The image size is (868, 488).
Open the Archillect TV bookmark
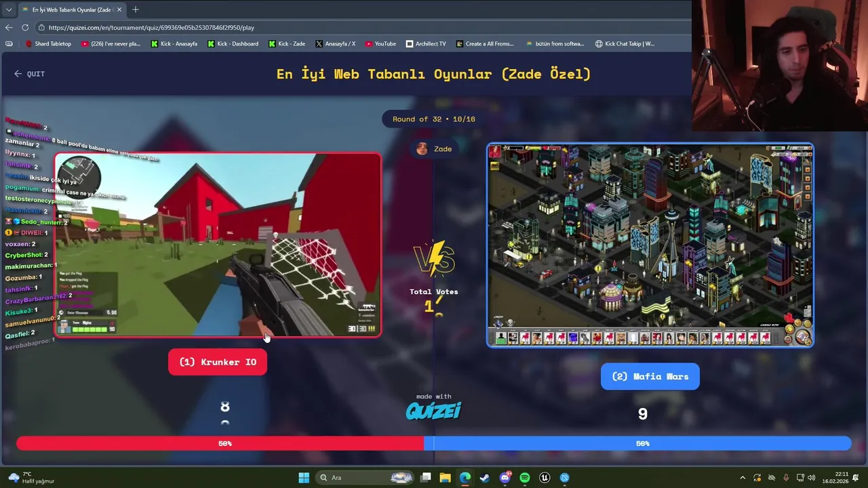pos(426,43)
